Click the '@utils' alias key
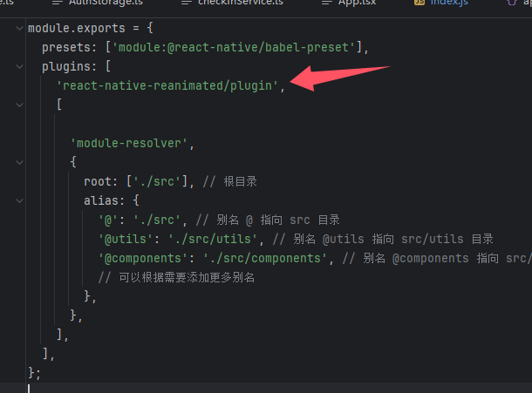Screen dimensions: 532x393 point(126,240)
